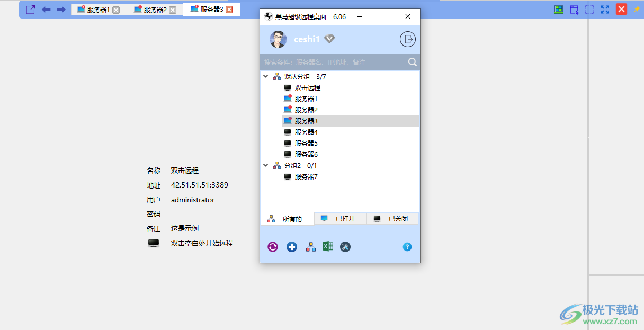Minimize the 黑马超级远程桌面 window
The height and width of the screenshot is (330, 644).
click(360, 16)
